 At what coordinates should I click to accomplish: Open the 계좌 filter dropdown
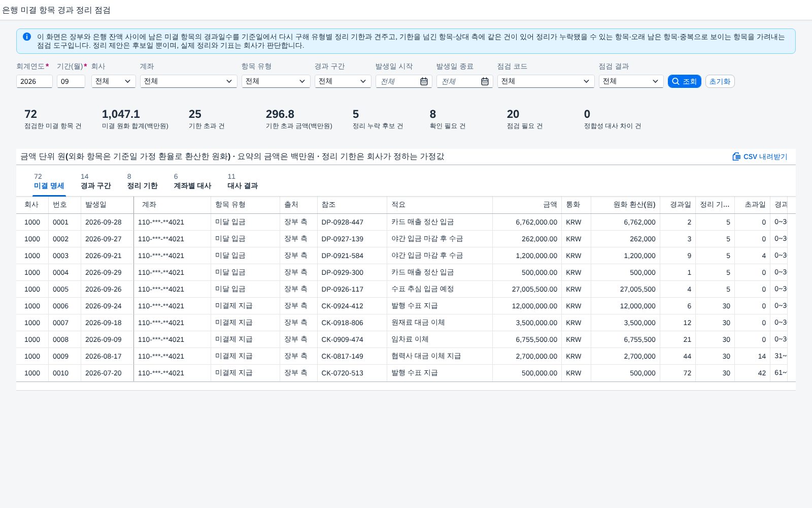click(x=189, y=81)
